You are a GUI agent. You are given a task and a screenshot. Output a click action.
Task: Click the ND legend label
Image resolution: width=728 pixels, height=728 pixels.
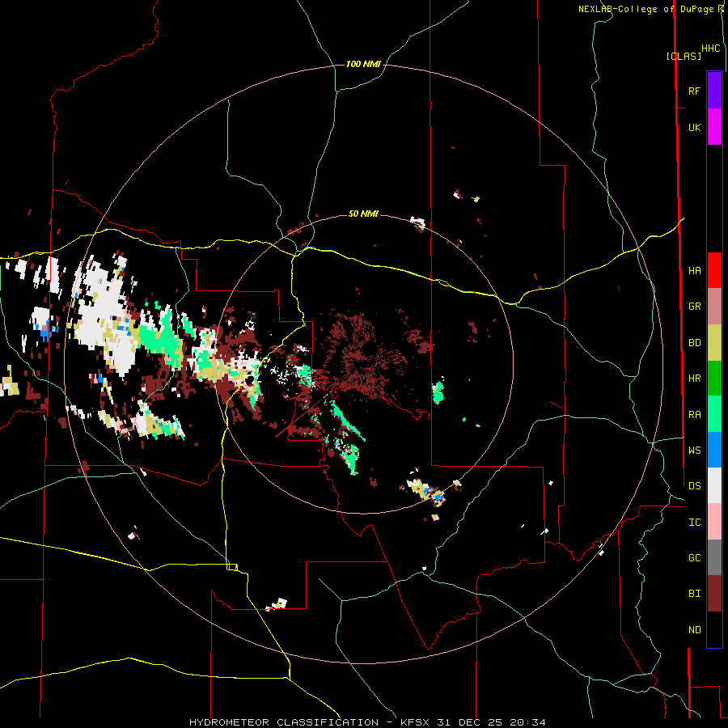pyautogui.click(x=694, y=629)
